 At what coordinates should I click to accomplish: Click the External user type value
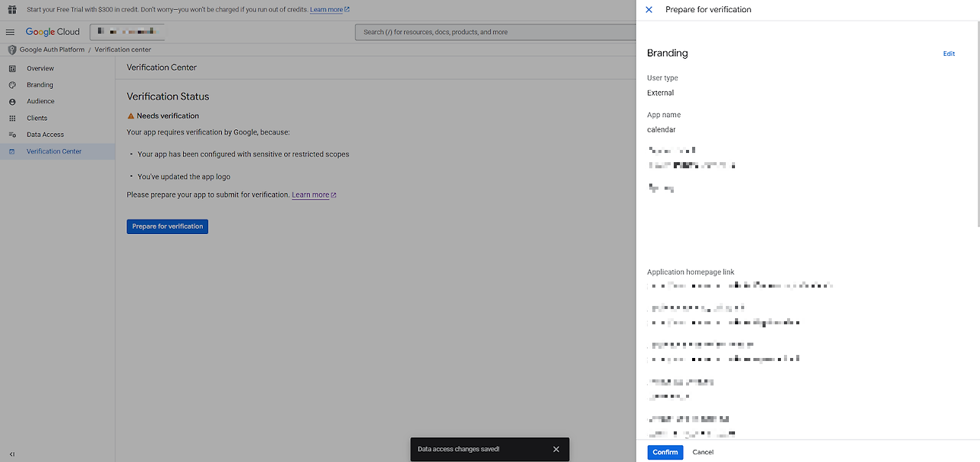[661, 93]
